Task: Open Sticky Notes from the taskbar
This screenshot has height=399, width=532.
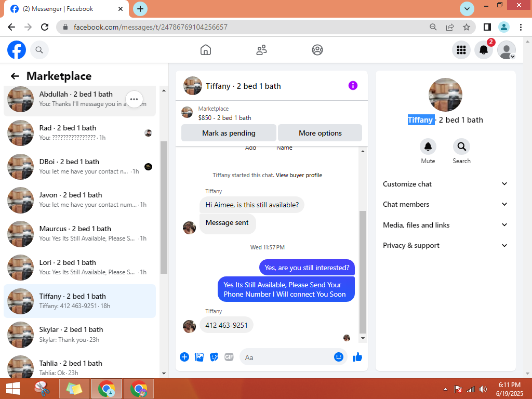Action: pos(74,389)
